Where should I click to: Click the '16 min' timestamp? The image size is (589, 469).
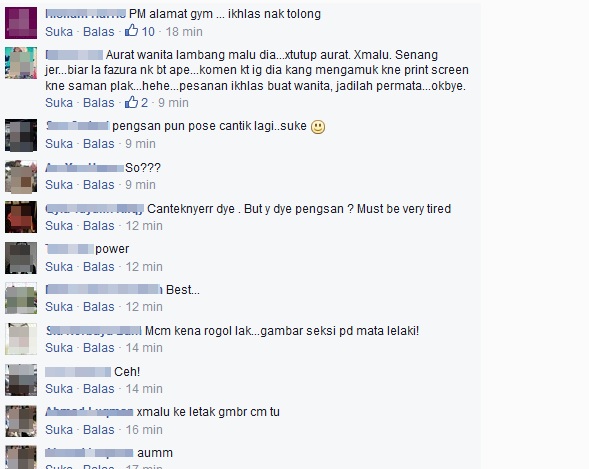click(x=144, y=430)
